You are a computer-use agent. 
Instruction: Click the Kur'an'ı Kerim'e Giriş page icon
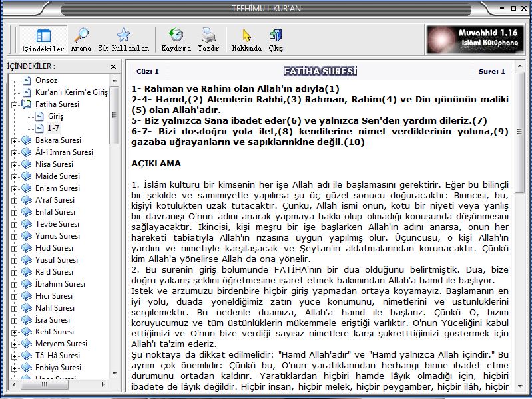tap(27, 92)
